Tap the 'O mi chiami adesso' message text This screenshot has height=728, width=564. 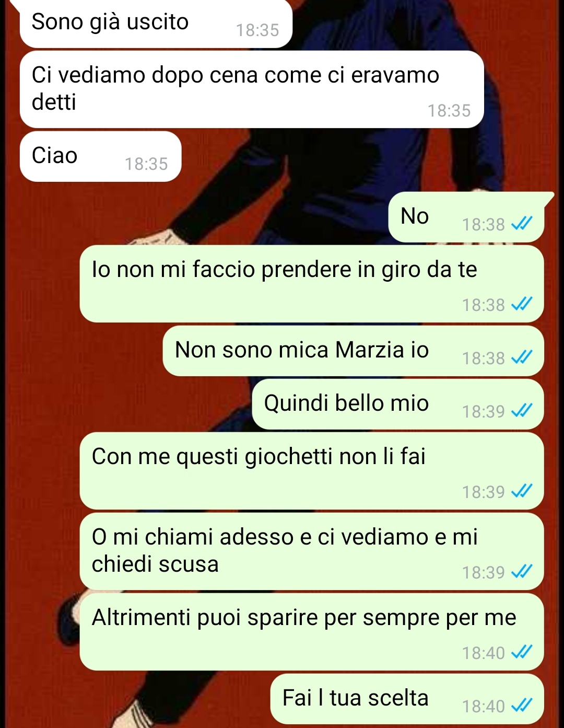point(285,550)
